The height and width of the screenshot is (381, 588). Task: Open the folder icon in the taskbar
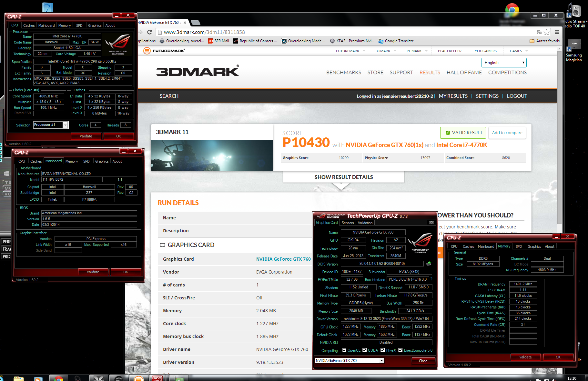(x=19, y=378)
